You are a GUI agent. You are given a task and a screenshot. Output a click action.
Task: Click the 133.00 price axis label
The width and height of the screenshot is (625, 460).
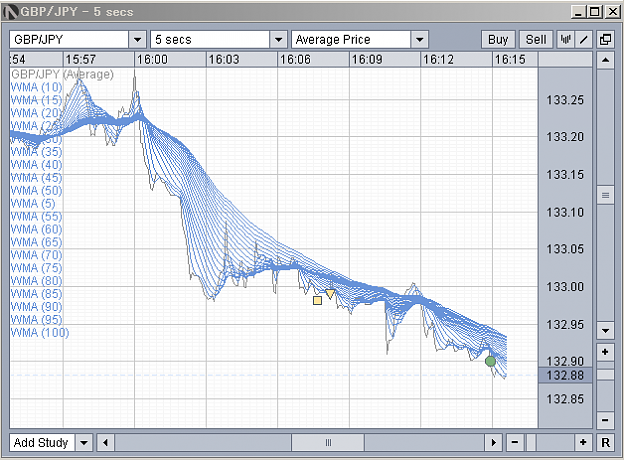pos(565,287)
